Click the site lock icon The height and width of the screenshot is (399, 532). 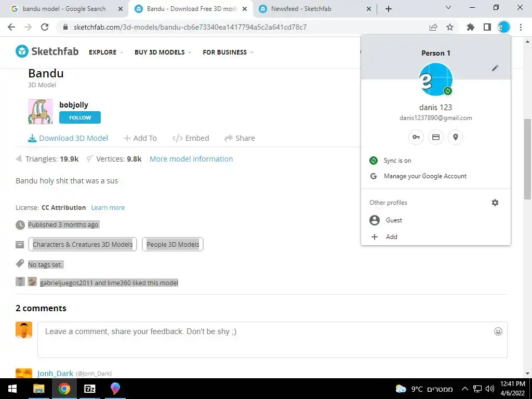(66, 27)
